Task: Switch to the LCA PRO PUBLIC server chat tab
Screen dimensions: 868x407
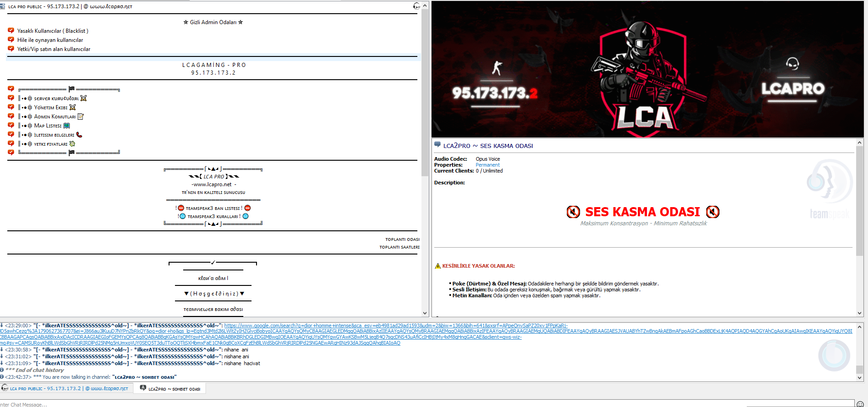Action: pyautogui.click(x=67, y=388)
